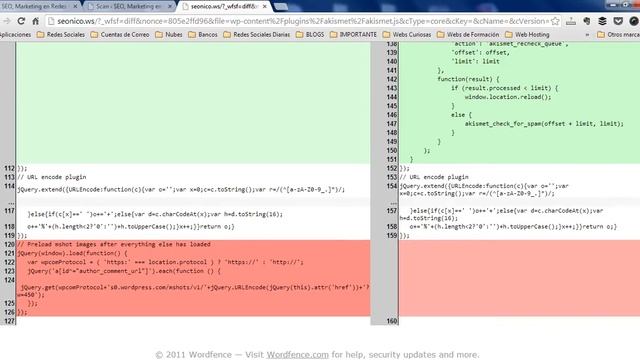This screenshot has height=360, width=640.
Task: Save page with the Pocket extension
Action: [x=618, y=21]
